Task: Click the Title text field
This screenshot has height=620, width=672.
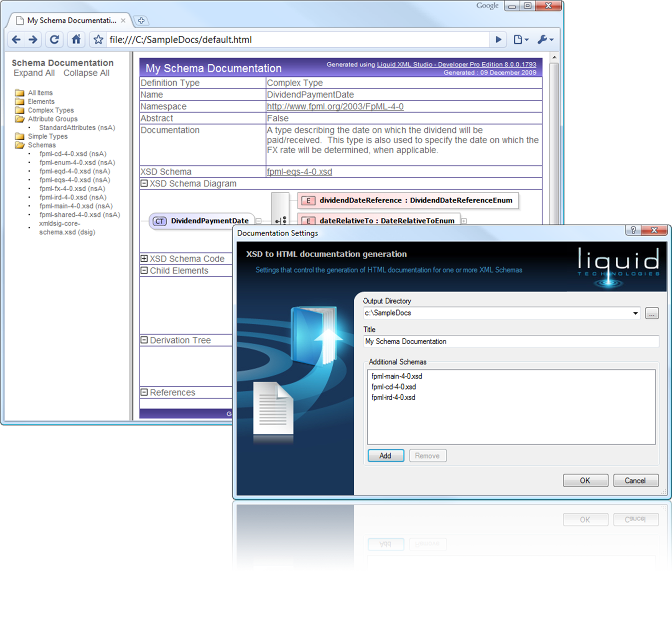Action: 510,341
